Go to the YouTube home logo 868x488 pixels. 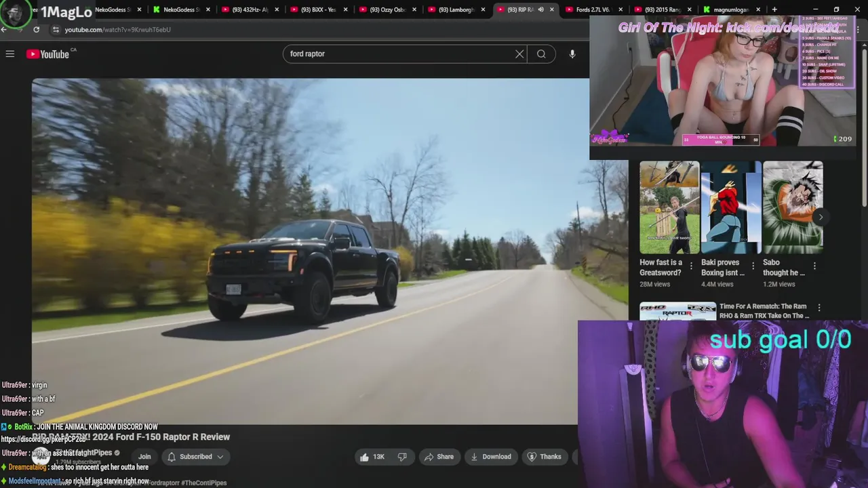click(x=47, y=54)
